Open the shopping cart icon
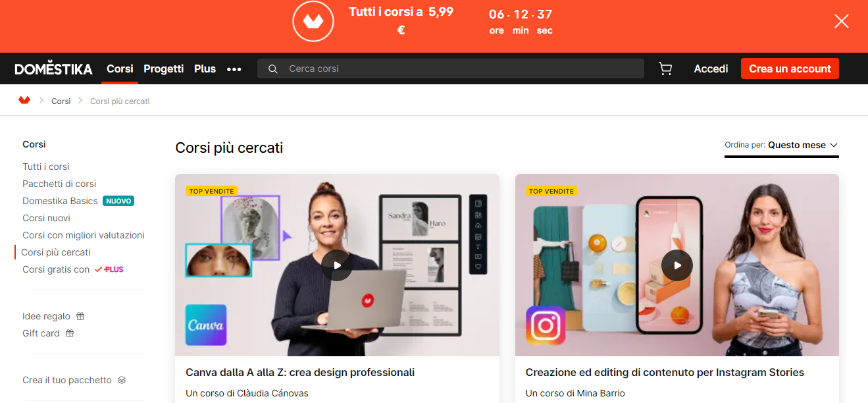The image size is (868, 403). (665, 68)
